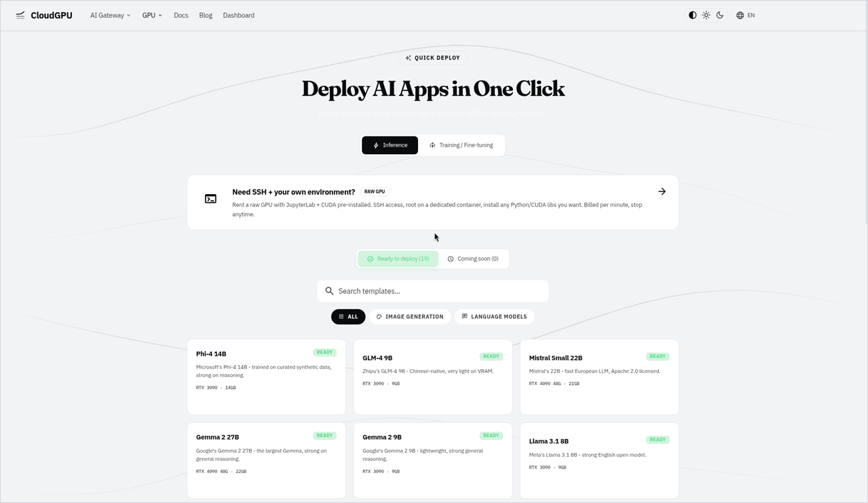This screenshot has width=868, height=503.
Task: Open the Llama 3.1 8B template card
Action: click(599, 460)
